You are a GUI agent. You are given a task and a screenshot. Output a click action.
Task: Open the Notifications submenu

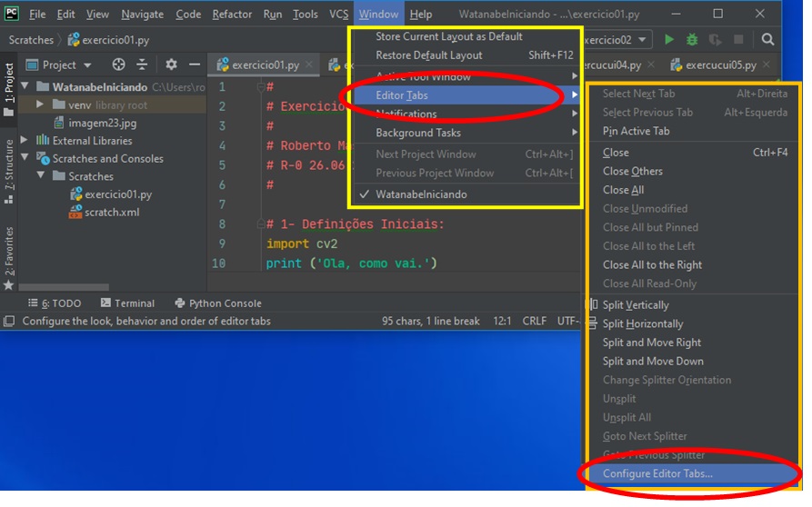(x=406, y=114)
